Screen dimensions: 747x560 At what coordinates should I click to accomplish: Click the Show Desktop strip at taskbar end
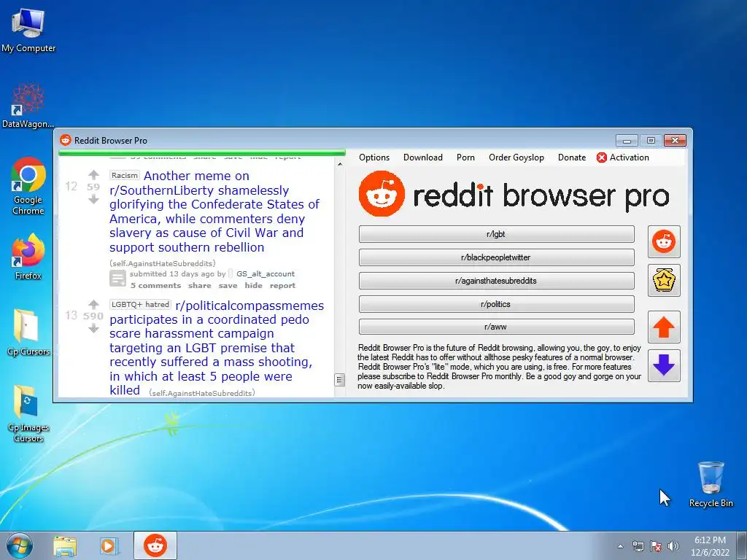pyautogui.click(x=742, y=545)
